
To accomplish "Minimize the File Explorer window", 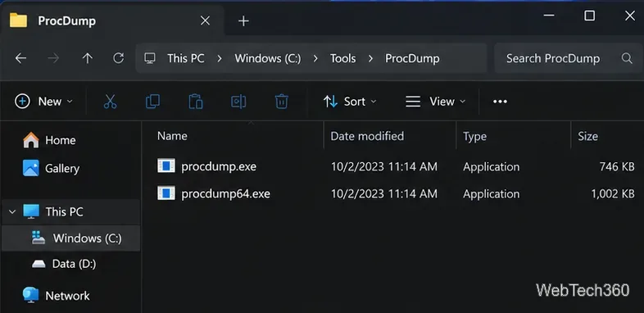I will click(x=549, y=16).
